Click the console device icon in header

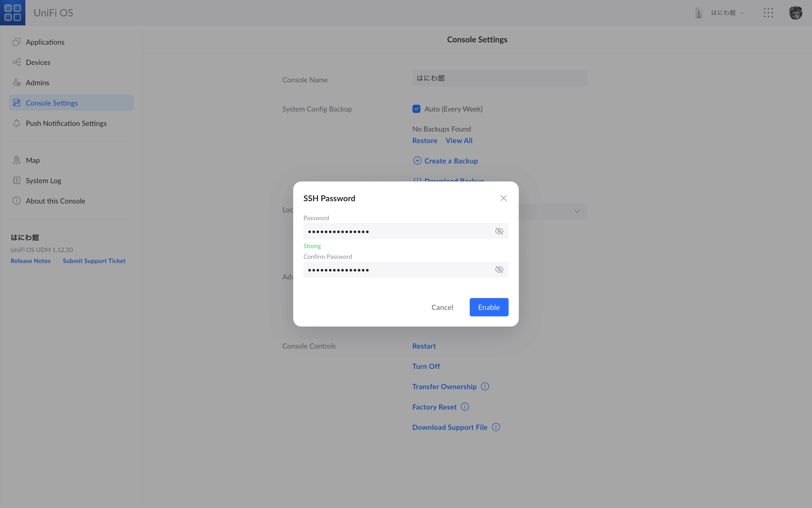point(699,13)
